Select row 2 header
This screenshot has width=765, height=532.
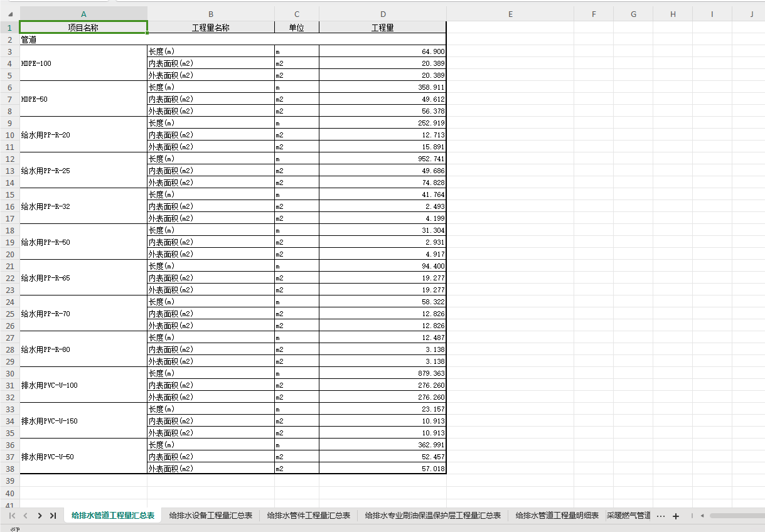click(x=10, y=40)
